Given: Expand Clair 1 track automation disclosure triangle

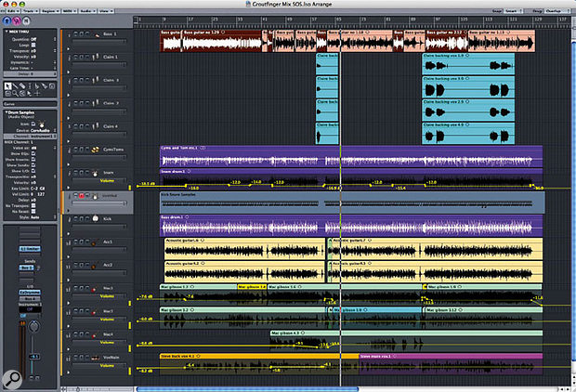Looking at the screenshot, I should [x=69, y=72].
